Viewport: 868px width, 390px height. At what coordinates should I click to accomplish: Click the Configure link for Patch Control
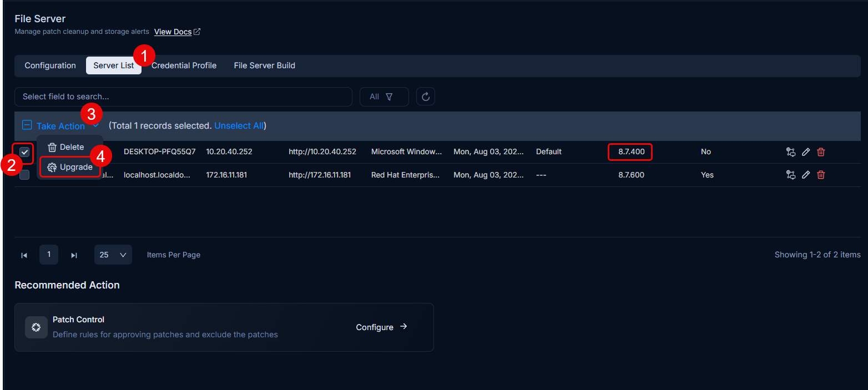[382, 327]
